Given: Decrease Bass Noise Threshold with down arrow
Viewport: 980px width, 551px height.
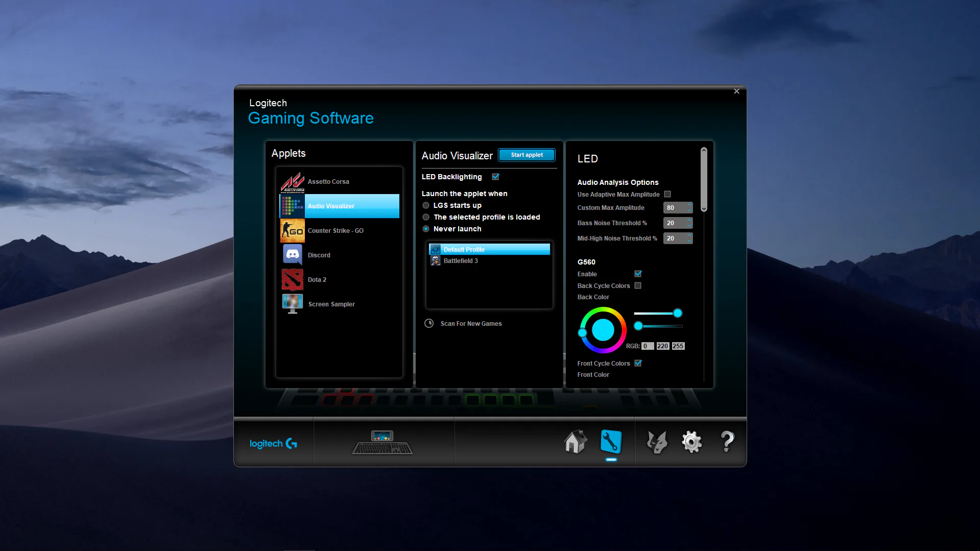Looking at the screenshot, I should (x=689, y=226).
